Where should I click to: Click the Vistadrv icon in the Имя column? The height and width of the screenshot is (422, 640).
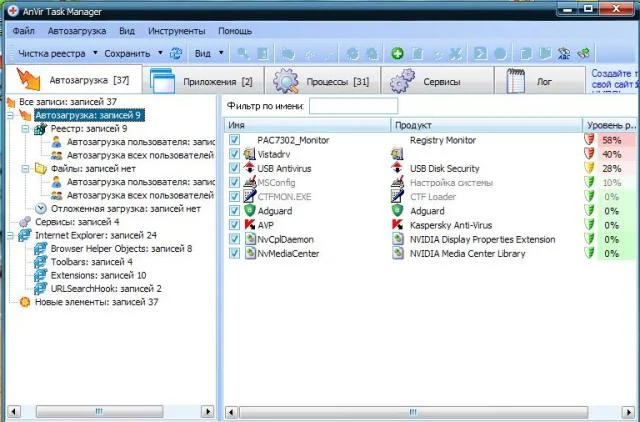coord(249,154)
